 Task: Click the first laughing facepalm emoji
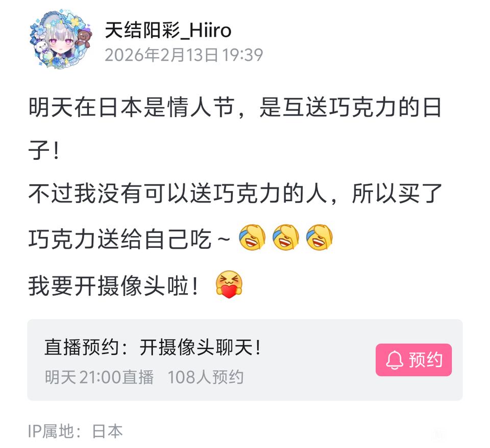[x=253, y=238]
